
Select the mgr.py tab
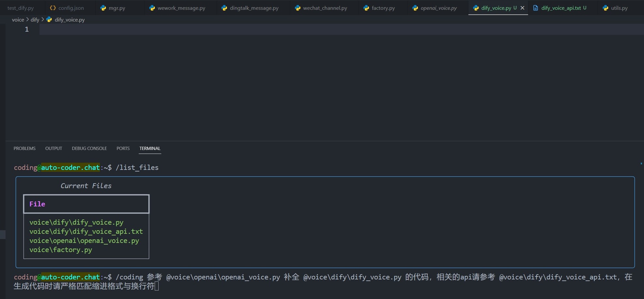(x=117, y=8)
